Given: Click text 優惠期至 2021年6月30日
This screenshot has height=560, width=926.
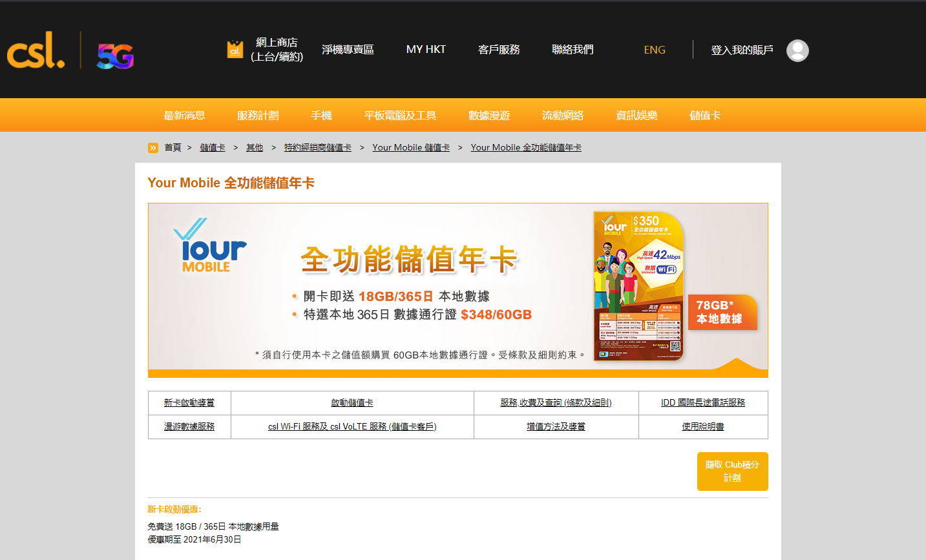Looking at the screenshot, I should 195,540.
